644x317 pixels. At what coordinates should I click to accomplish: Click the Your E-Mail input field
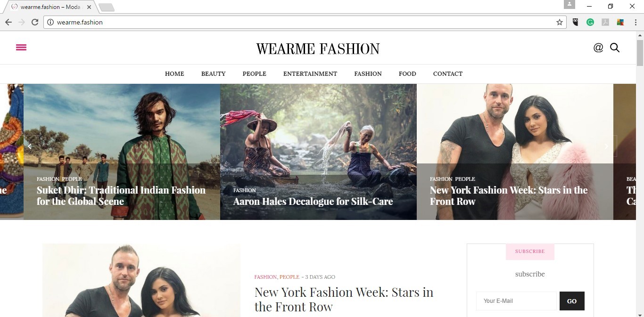coord(516,301)
